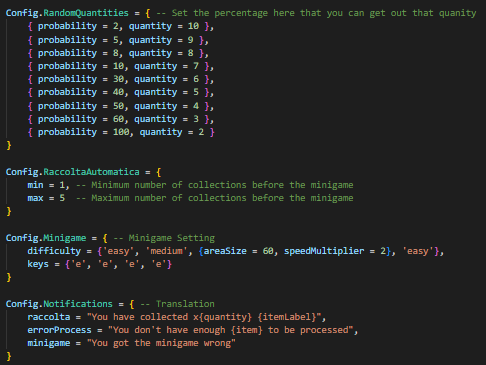Click the probability = 100 value
The image size is (486, 365).
pyautogui.click(x=121, y=132)
